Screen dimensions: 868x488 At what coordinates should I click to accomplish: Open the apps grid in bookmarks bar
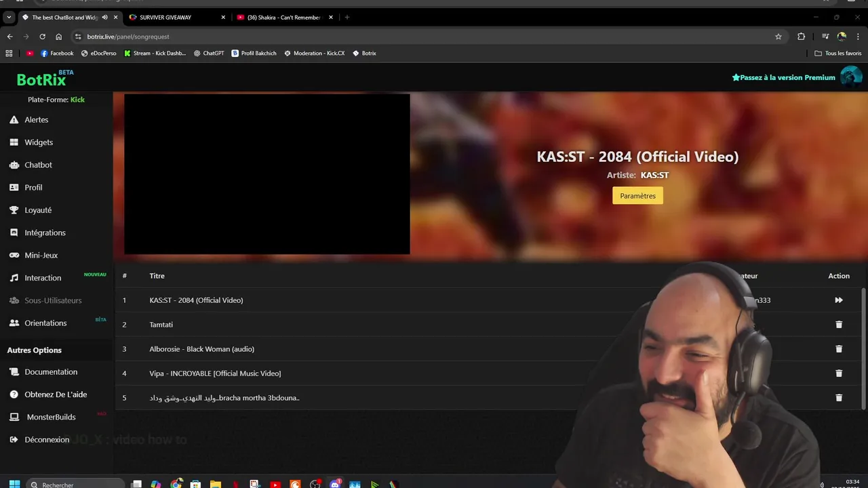pos(9,54)
